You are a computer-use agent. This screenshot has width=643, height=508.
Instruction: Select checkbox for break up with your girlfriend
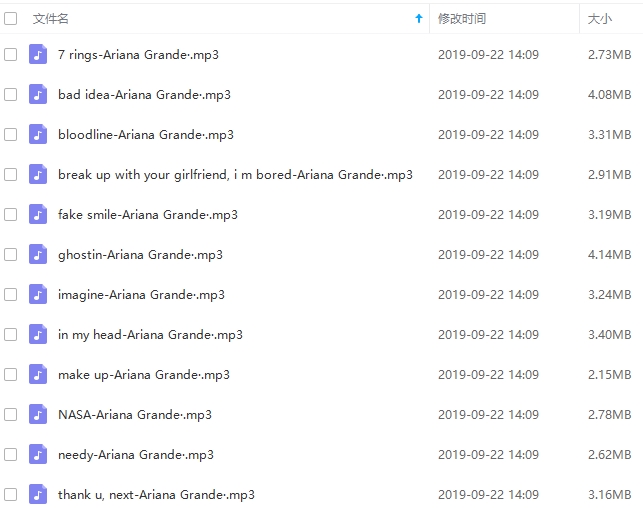[10, 175]
